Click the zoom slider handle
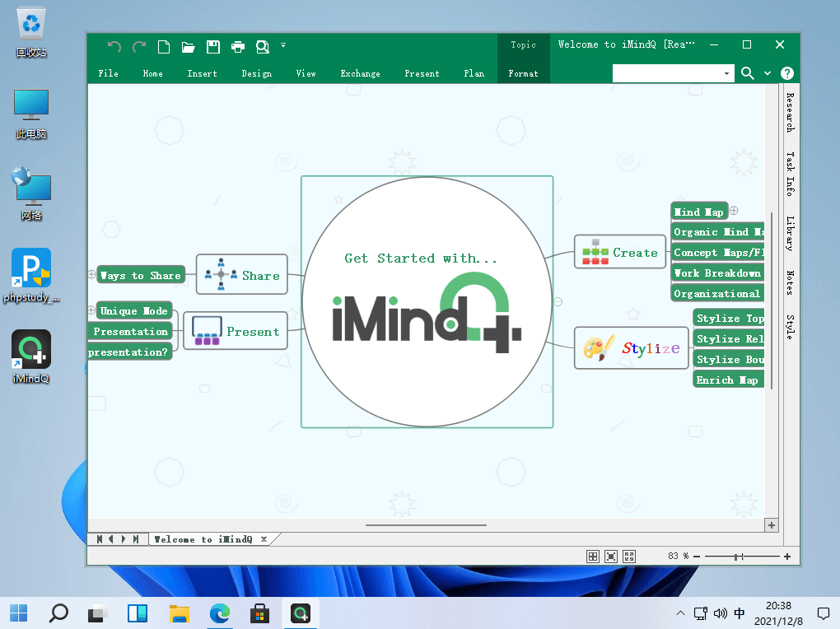840x629 pixels. (736, 557)
